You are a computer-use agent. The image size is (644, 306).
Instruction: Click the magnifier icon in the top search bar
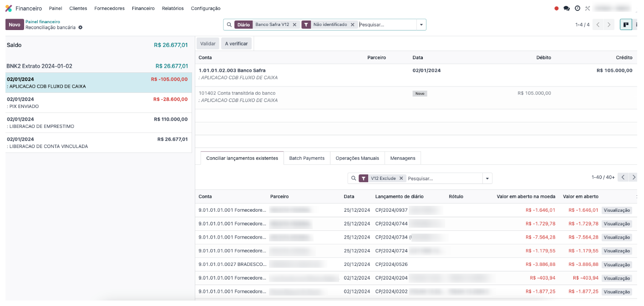tap(229, 25)
